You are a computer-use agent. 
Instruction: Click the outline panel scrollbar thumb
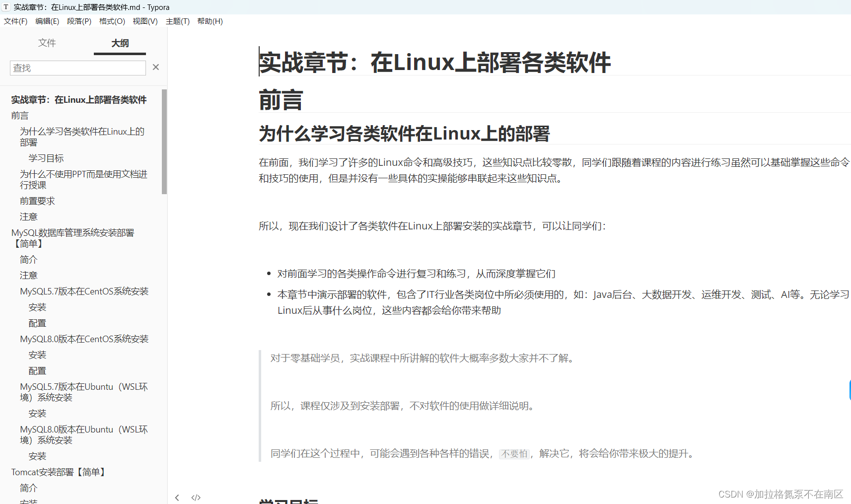[x=164, y=142]
